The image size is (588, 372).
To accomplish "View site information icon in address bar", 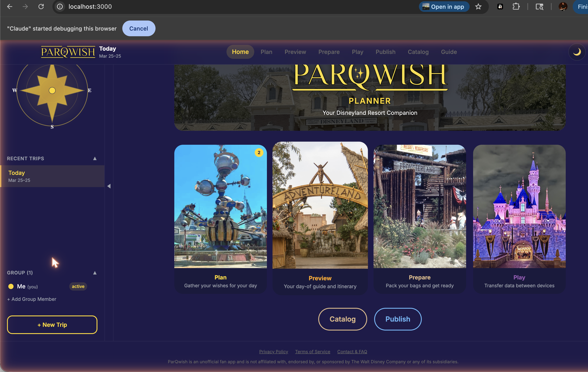I will click(x=60, y=7).
